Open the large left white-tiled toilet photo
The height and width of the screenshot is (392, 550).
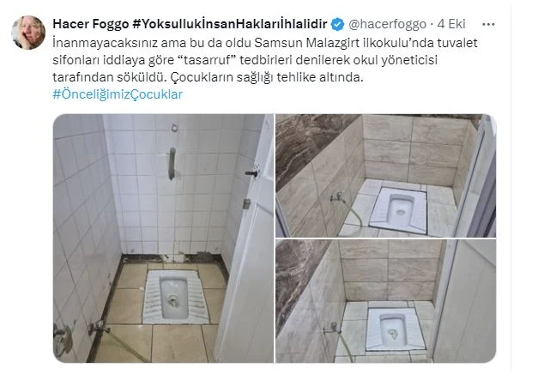tap(163, 238)
